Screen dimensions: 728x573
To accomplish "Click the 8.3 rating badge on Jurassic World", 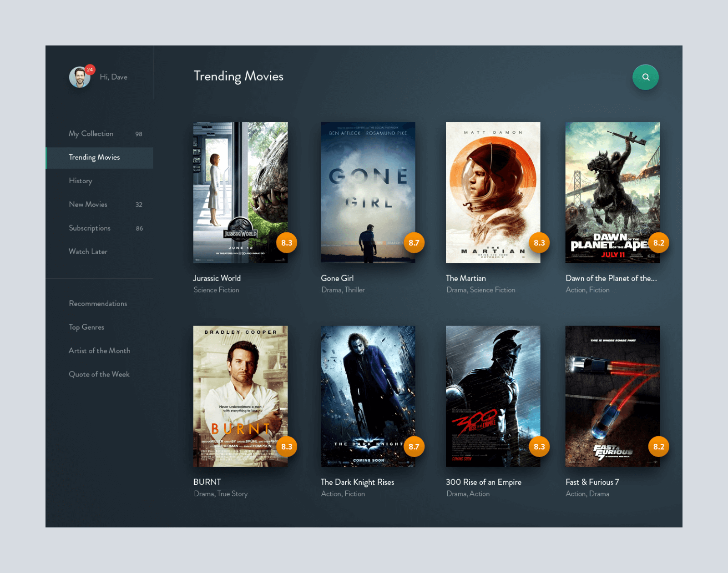I will tap(287, 243).
